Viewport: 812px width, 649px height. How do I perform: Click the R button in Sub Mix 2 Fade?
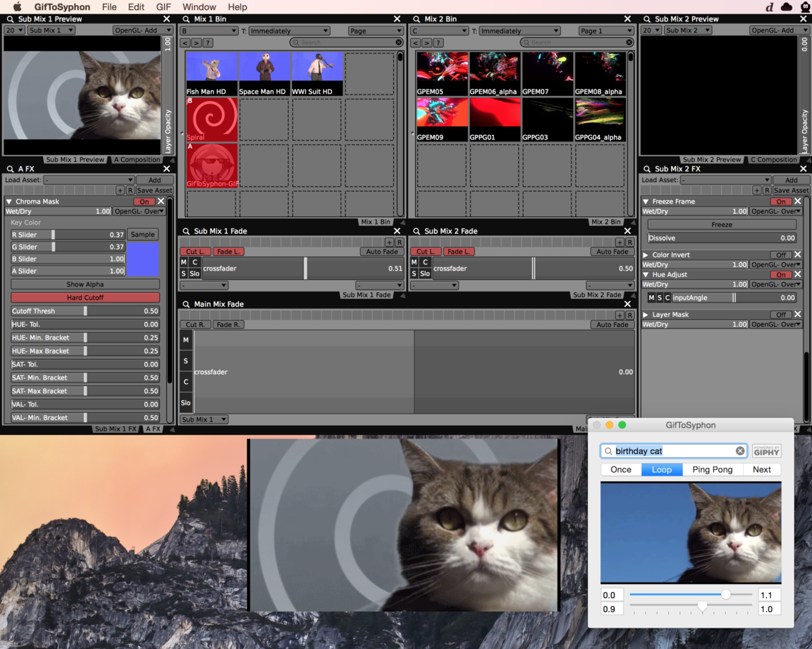point(630,242)
